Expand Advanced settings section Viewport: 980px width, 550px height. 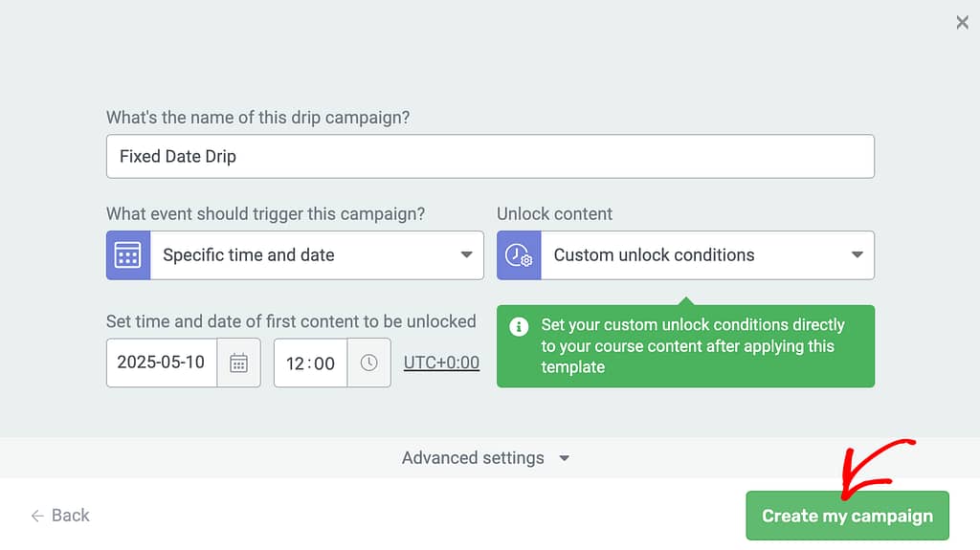(485, 458)
